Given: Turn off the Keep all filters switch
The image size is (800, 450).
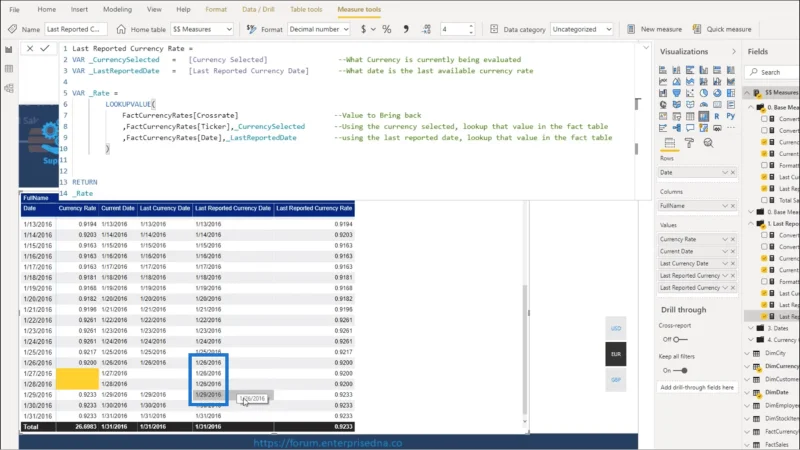Looking at the screenshot, I should 680,371.
